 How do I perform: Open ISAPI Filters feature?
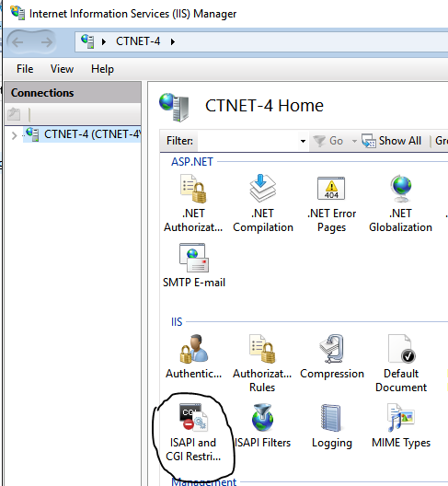coord(263,426)
